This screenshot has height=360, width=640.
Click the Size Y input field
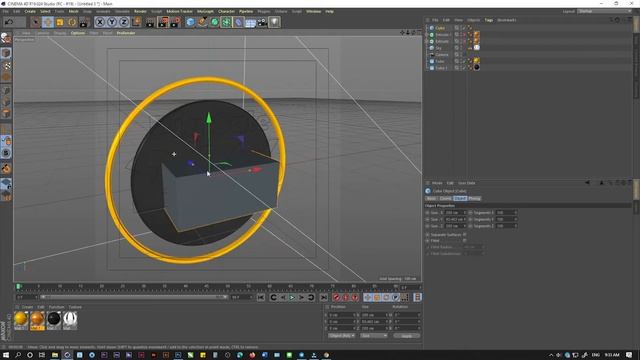point(455,219)
